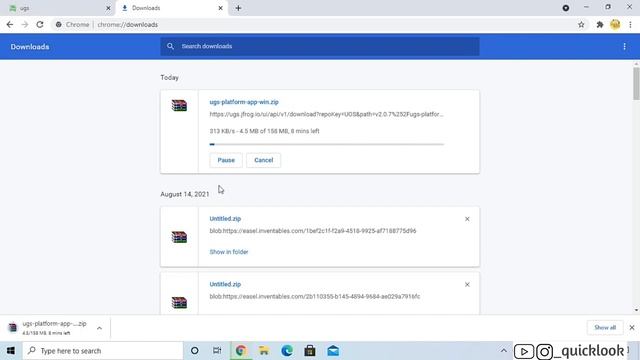Screen dimensions: 640x360
Task: Click Show all on download shelf
Action: (x=605, y=327)
